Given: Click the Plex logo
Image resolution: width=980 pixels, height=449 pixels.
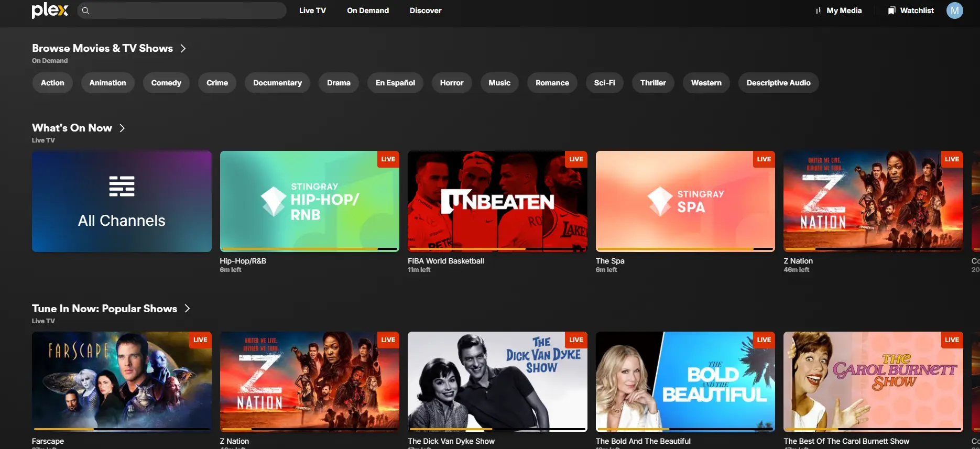Looking at the screenshot, I should coord(50,10).
